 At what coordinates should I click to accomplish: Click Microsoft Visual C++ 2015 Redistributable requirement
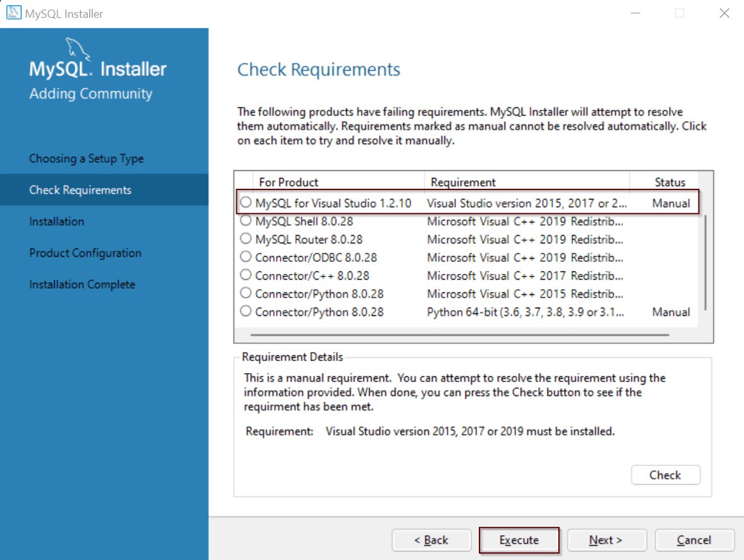click(x=525, y=294)
